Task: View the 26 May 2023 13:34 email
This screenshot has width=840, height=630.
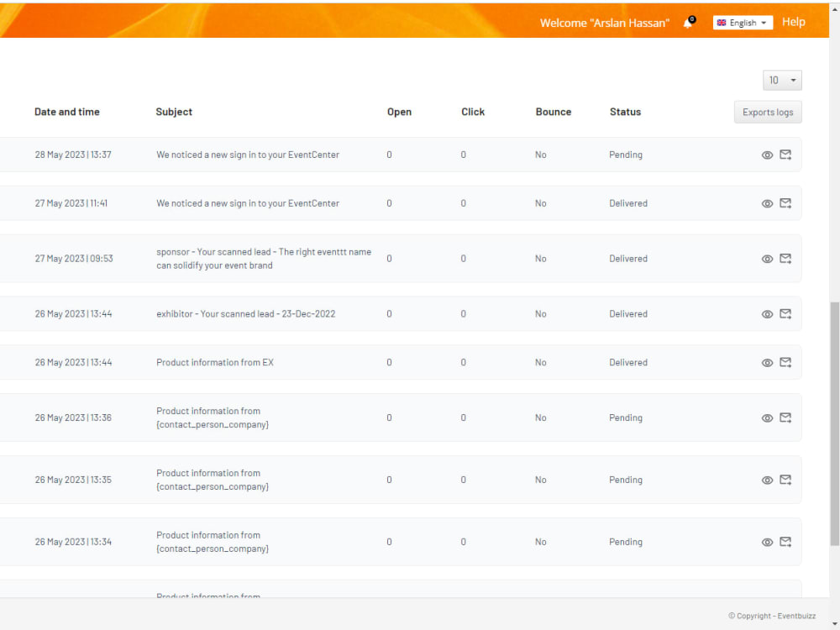Action: 767,542
